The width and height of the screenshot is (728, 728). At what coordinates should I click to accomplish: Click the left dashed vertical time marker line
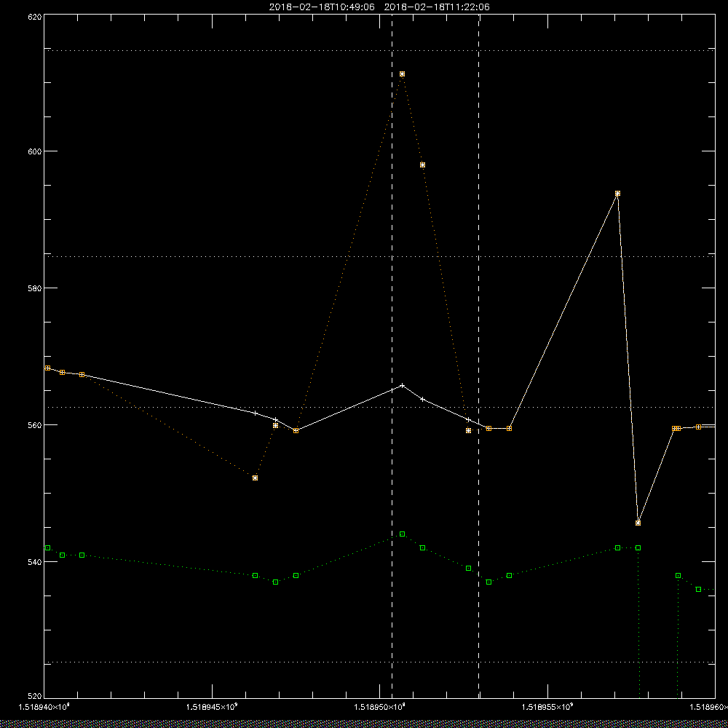point(392,356)
